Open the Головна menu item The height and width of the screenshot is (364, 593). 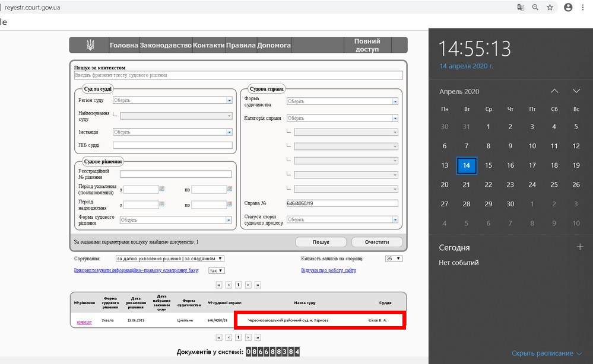coord(123,45)
